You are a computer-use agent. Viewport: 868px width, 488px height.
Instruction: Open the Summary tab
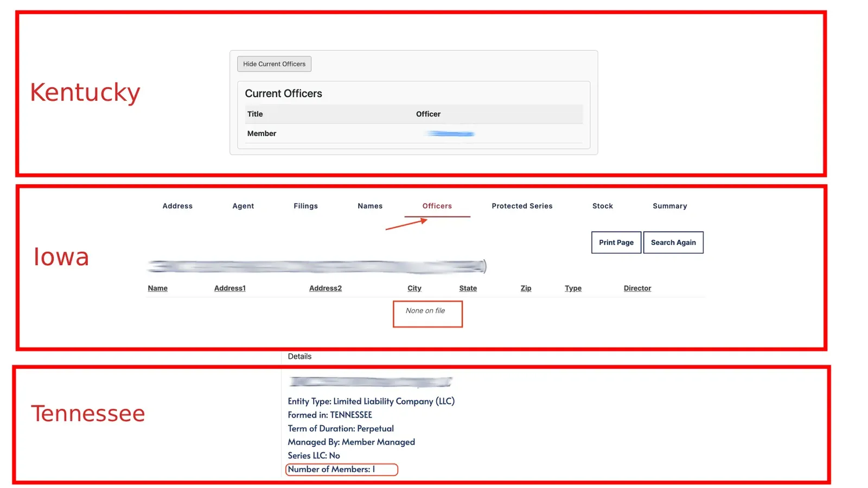click(670, 206)
